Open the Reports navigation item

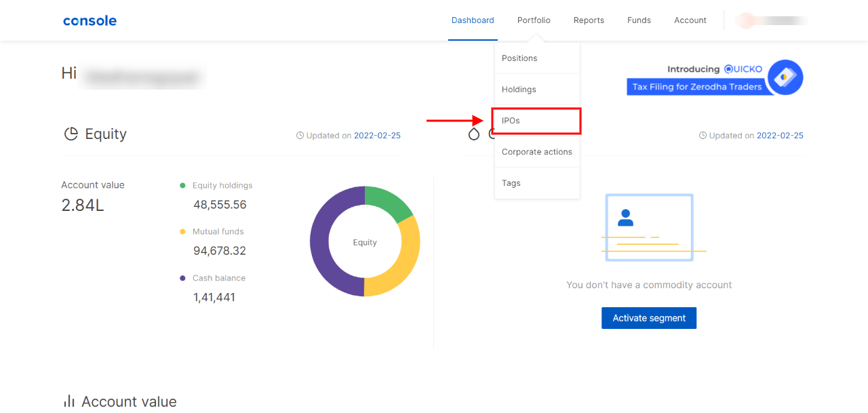589,20
